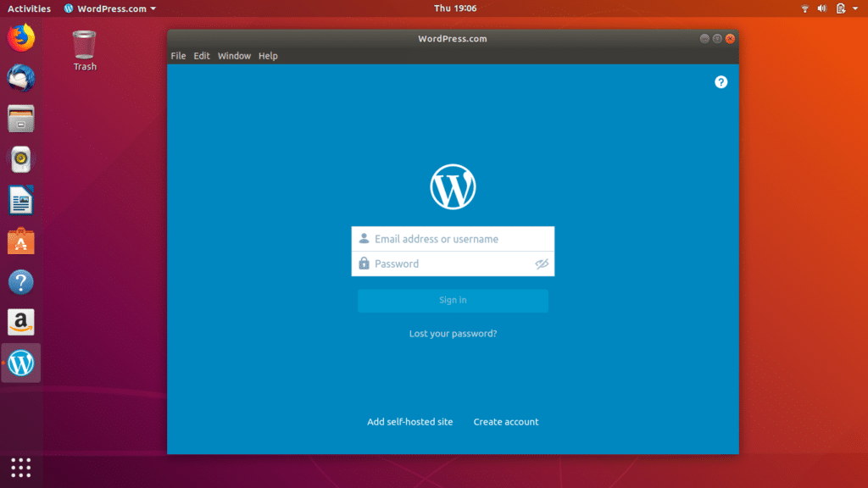Open the Window menu
868x488 pixels.
pos(234,56)
